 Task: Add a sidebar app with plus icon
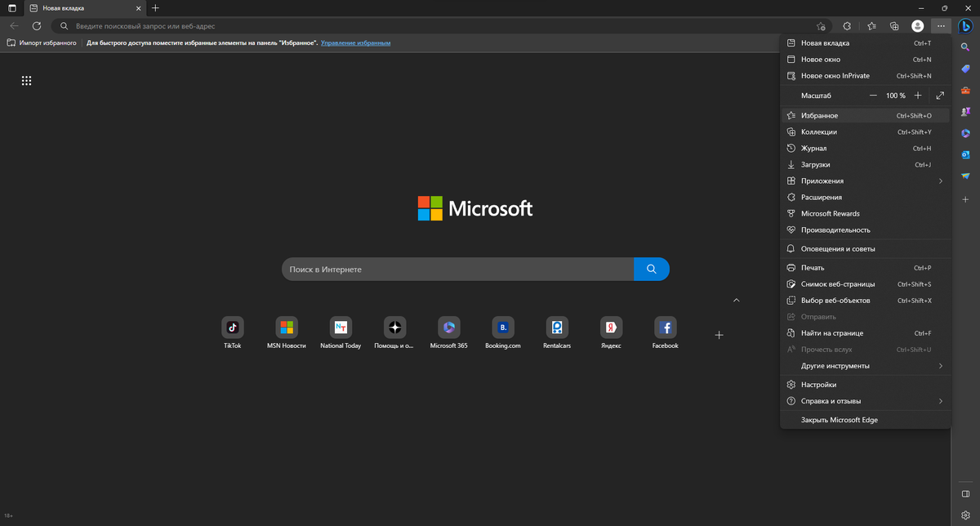964,199
